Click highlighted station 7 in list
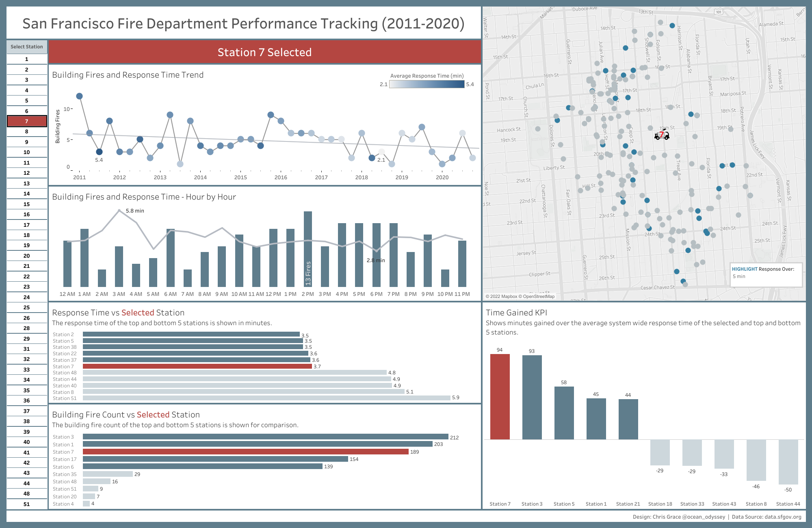Screen dimensions: 812x528 click(x=27, y=121)
